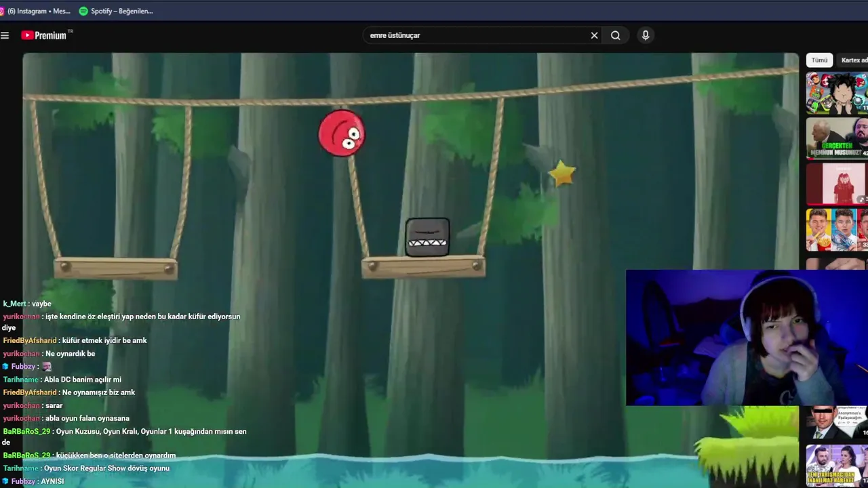The image size is (868, 488).
Task: Open the cartoon characters recommended video thumbnail
Action: point(837,94)
